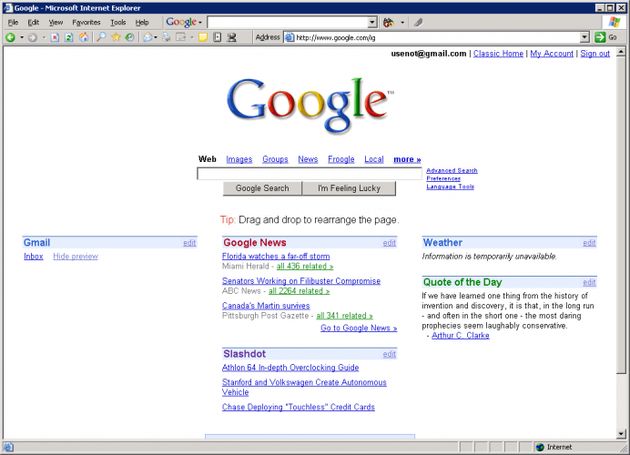The image size is (630, 455).
Task: Open the Mail icon dropdown arrow
Action: pyautogui.click(x=155, y=37)
